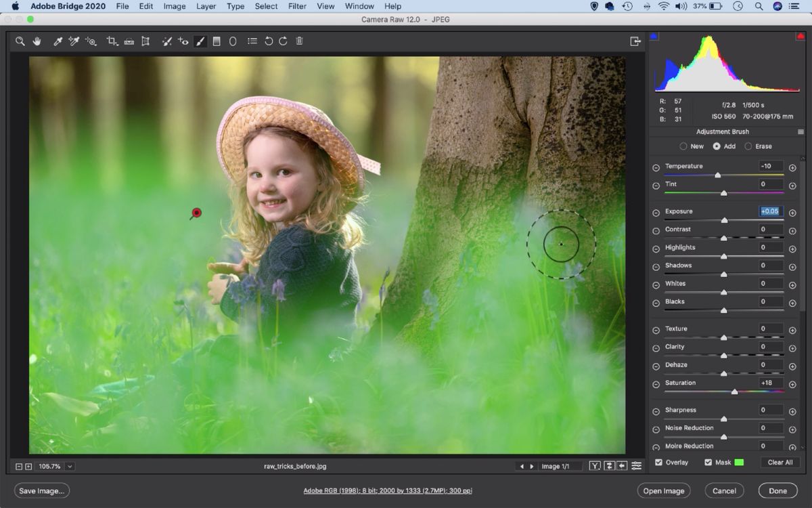Zoom in with the plus box button

[28, 467]
